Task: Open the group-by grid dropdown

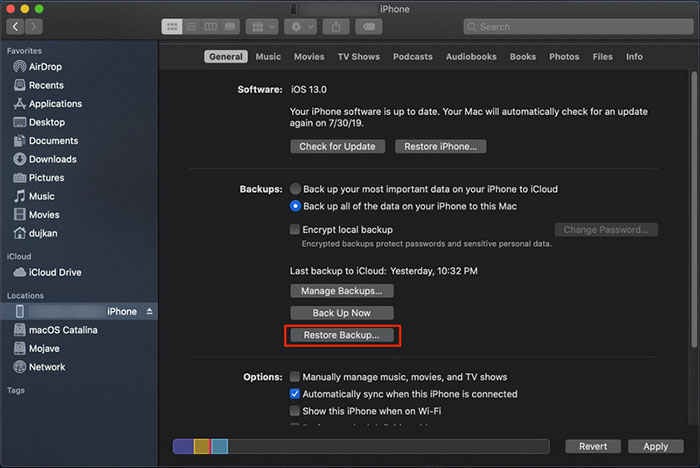Action: (262, 27)
